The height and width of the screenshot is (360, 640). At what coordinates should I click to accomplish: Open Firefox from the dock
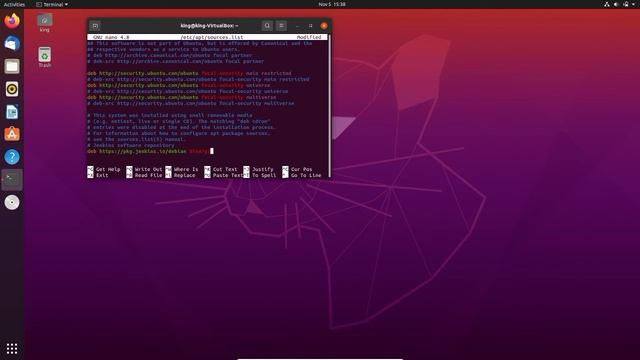pos(12,20)
